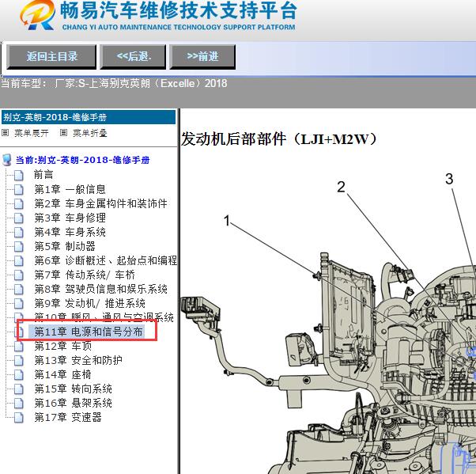476x474 pixels.
Task: Click the page icon next to 第8章
Action: (x=19, y=290)
